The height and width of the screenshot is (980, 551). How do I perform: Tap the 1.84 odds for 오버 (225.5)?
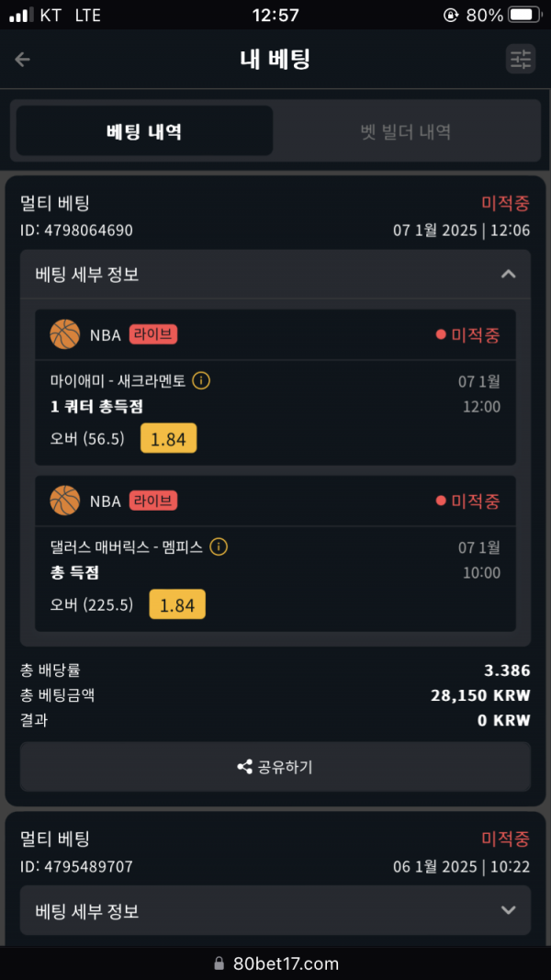177,604
